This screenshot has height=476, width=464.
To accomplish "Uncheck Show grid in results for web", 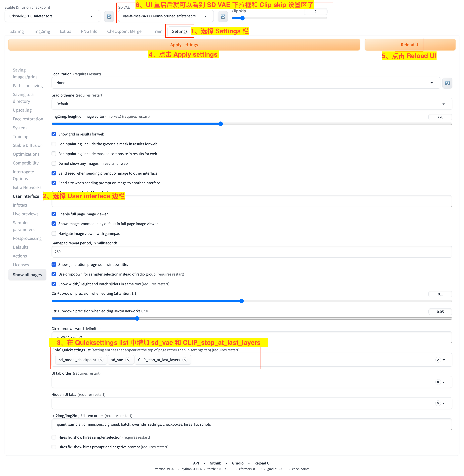I will tap(54, 134).
